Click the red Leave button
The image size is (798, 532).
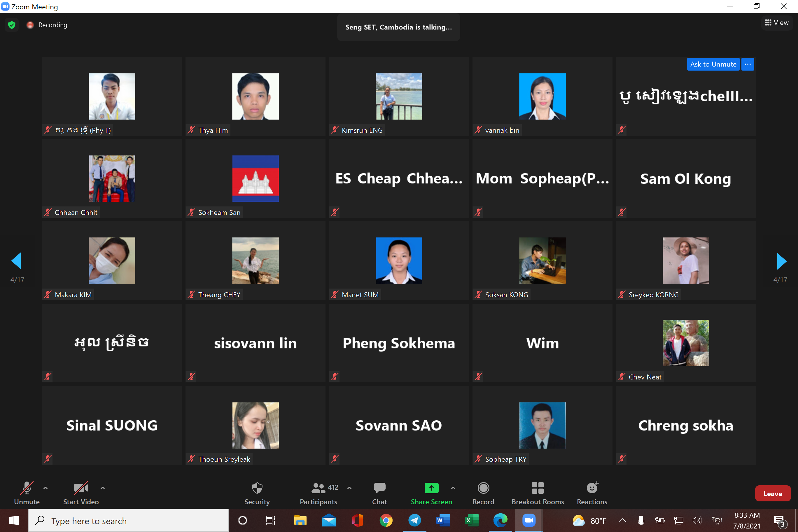(772, 494)
